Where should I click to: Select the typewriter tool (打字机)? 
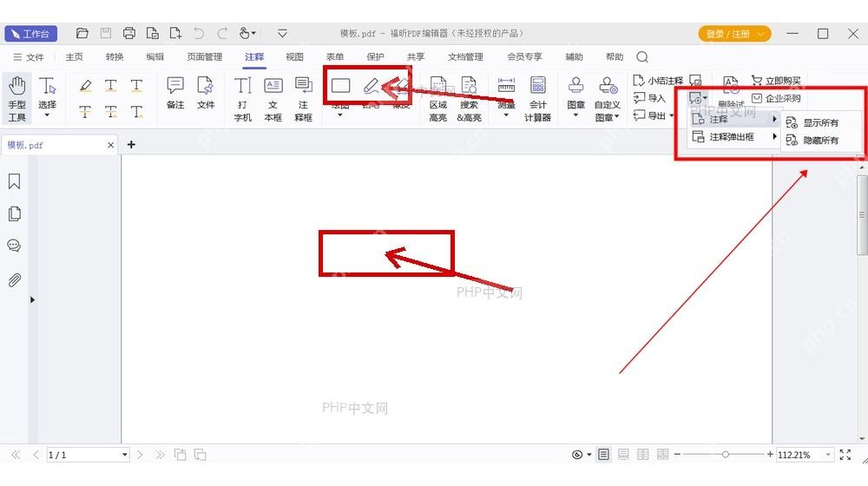click(242, 99)
